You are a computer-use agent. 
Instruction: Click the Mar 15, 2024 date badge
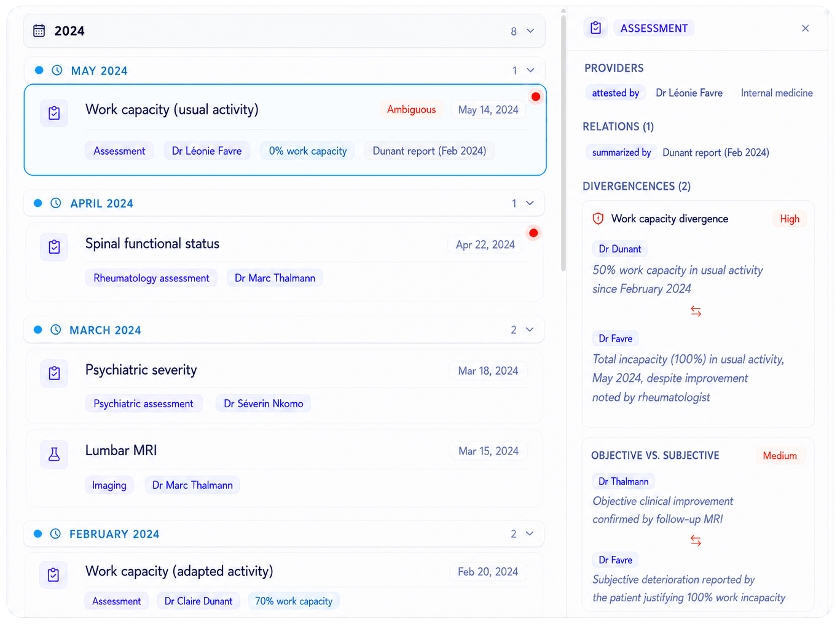(x=489, y=451)
